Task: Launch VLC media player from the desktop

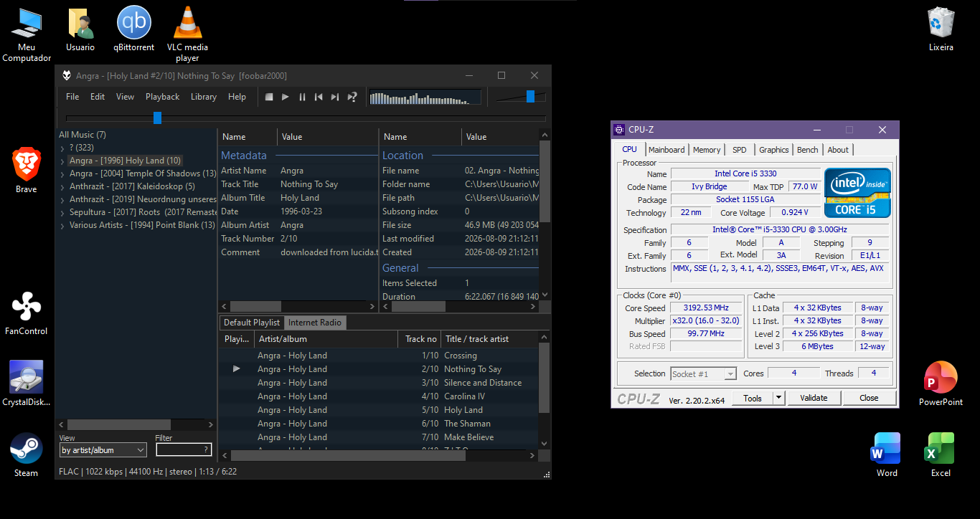Action: coord(187,34)
